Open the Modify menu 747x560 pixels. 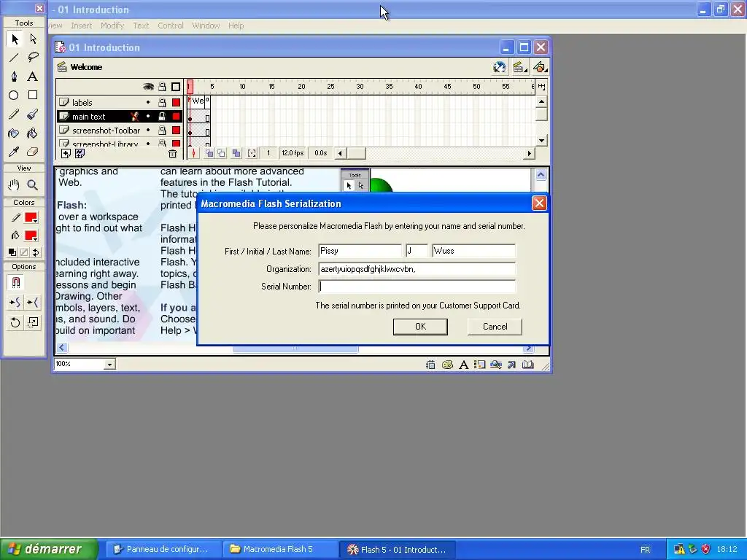tap(112, 26)
